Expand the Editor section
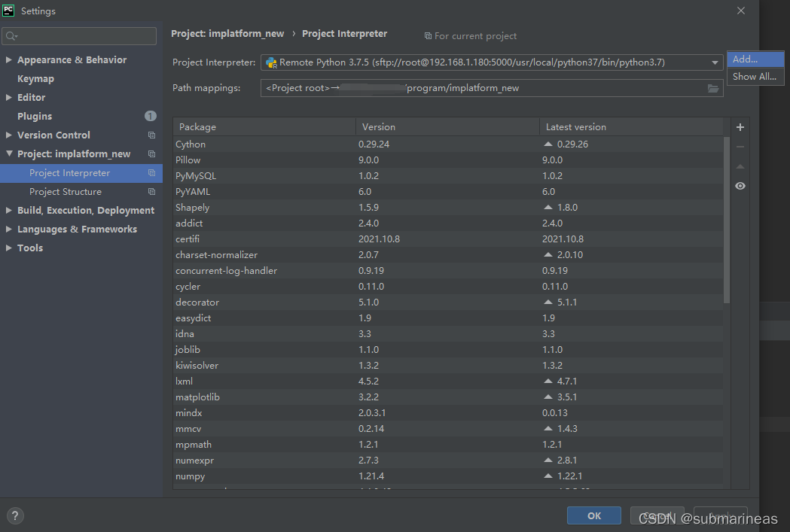Image resolution: width=790 pixels, height=532 pixels. tap(8, 98)
